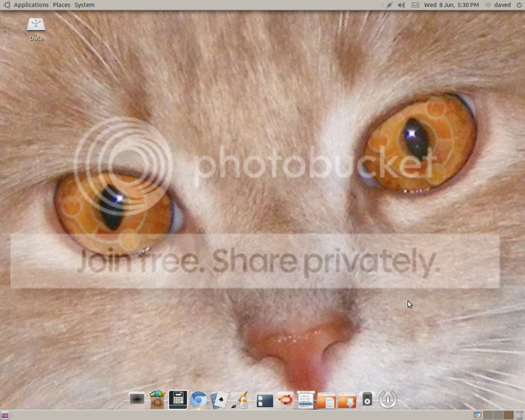Open the Data drive desktop icon
The width and height of the screenshot is (525, 420).
tap(36, 29)
